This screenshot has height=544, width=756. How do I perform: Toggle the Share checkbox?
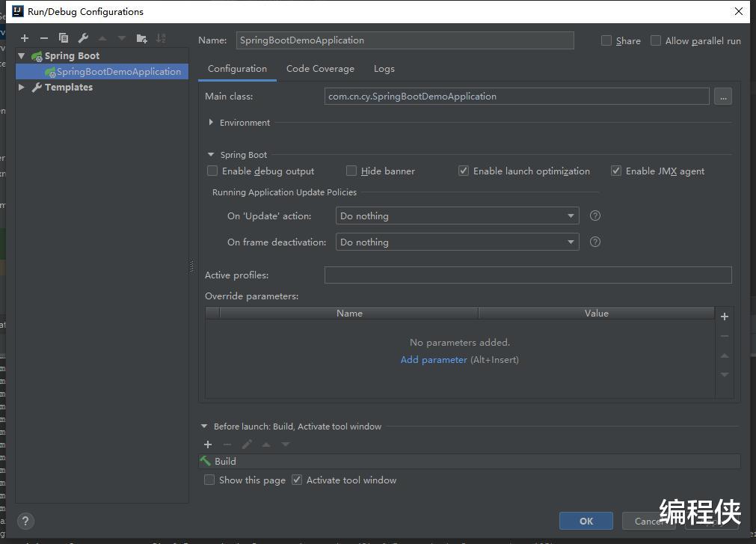(606, 40)
